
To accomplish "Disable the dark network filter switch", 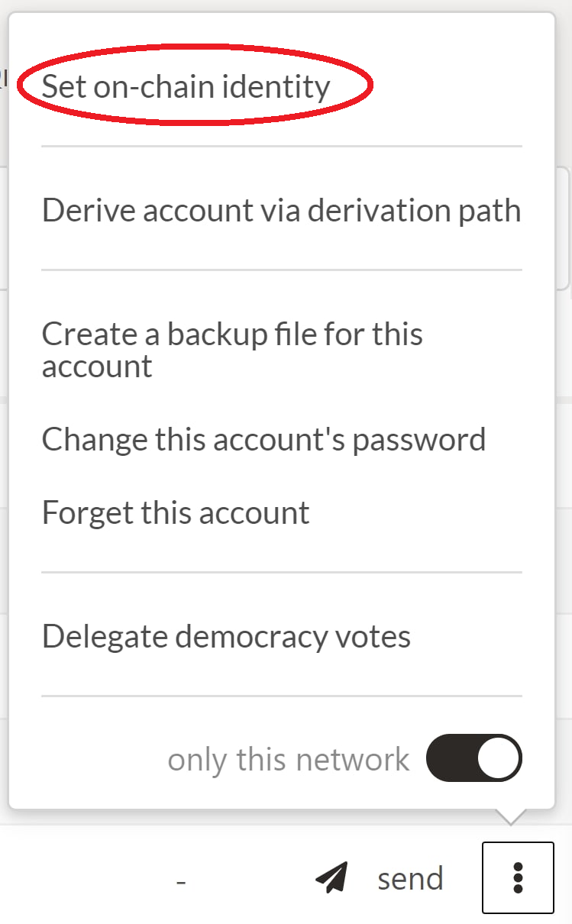I will click(x=473, y=758).
